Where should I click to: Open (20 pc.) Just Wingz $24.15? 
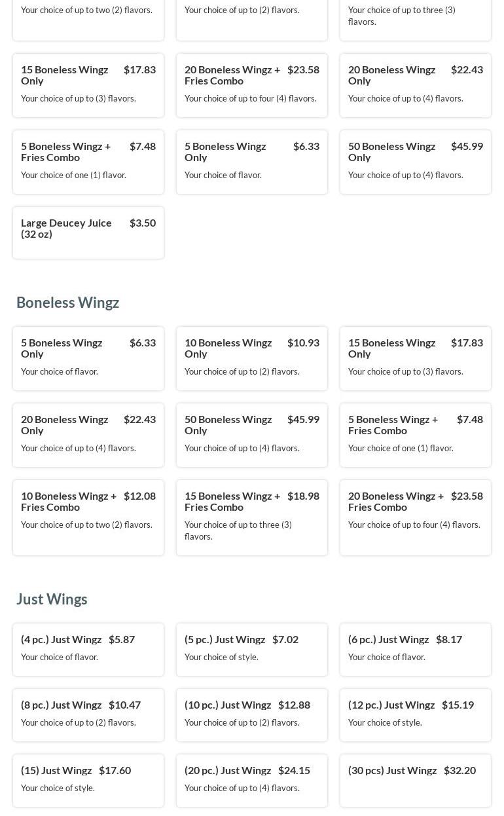[252, 781]
